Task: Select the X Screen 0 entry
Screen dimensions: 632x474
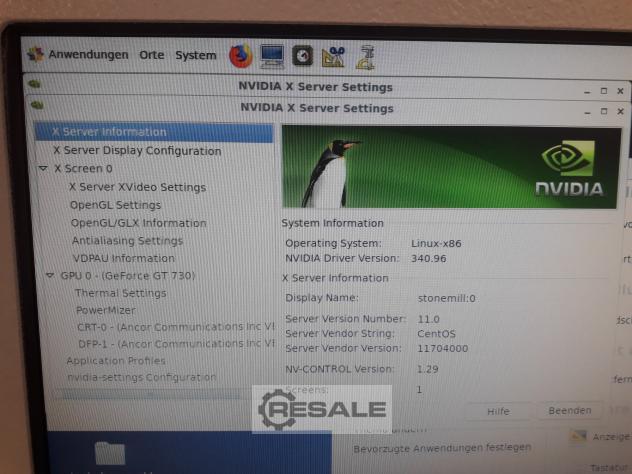Action: (x=83, y=168)
